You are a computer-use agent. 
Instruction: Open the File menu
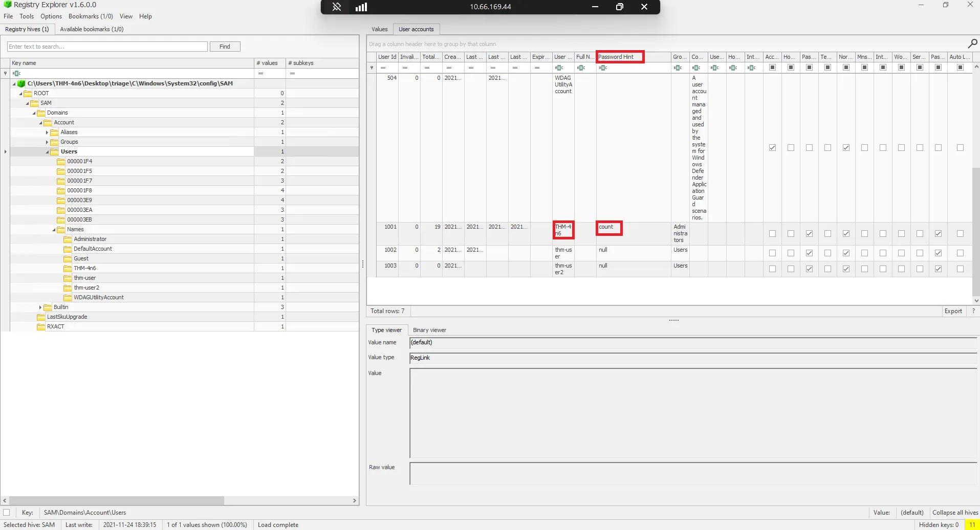pyautogui.click(x=8, y=16)
